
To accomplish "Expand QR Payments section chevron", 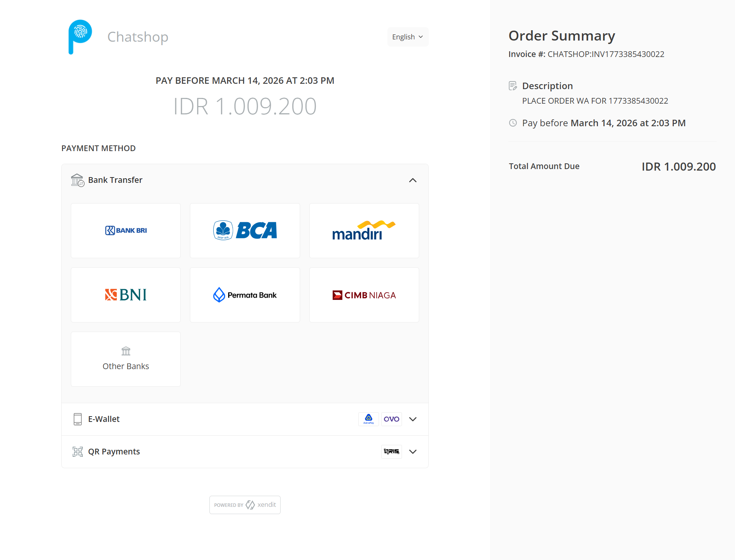I will pyautogui.click(x=413, y=452).
